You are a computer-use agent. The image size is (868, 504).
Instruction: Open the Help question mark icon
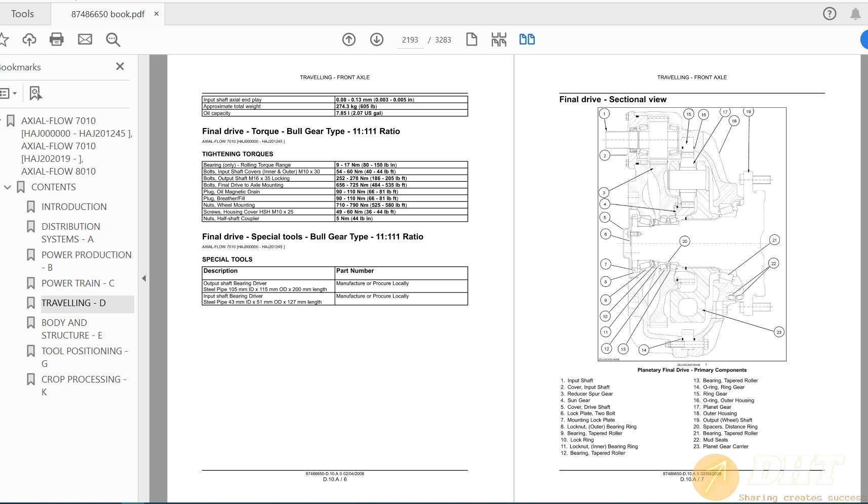[830, 14]
